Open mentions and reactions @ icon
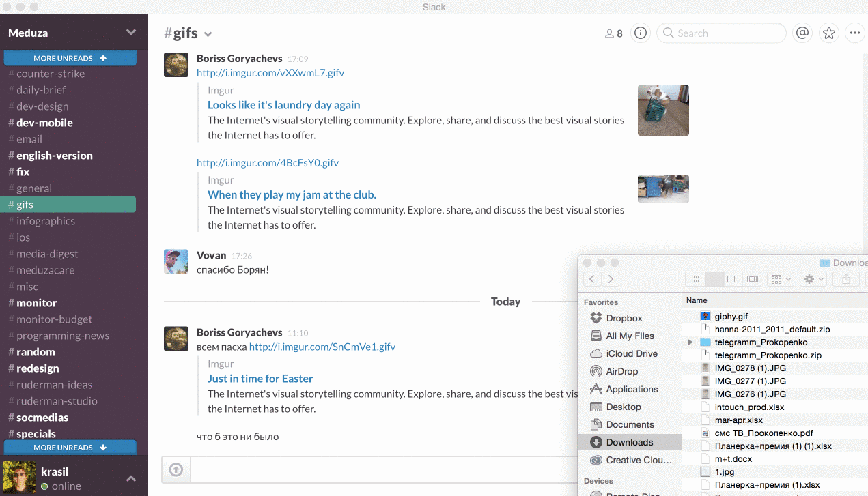 click(802, 33)
